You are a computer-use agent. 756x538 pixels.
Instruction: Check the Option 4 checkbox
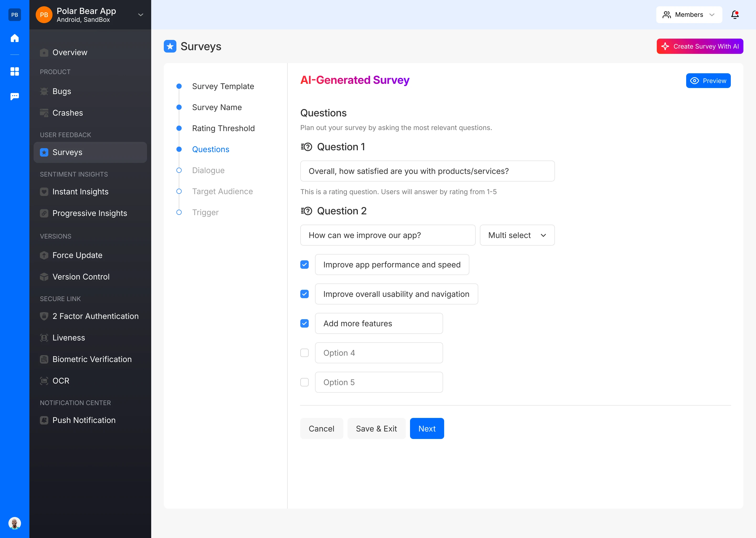pyautogui.click(x=304, y=353)
